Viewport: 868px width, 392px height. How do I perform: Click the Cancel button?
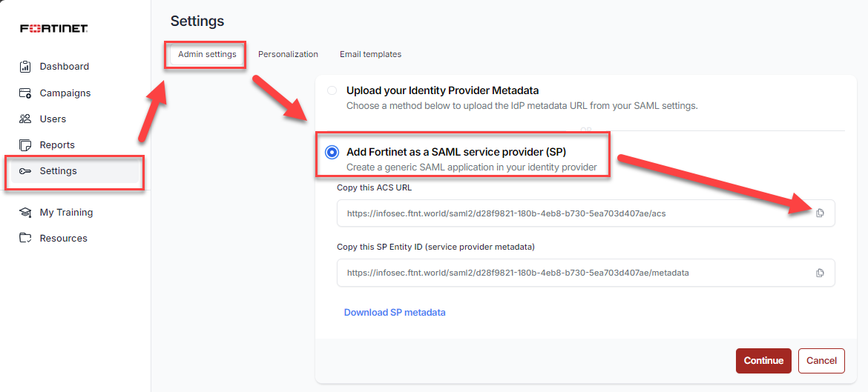point(821,360)
